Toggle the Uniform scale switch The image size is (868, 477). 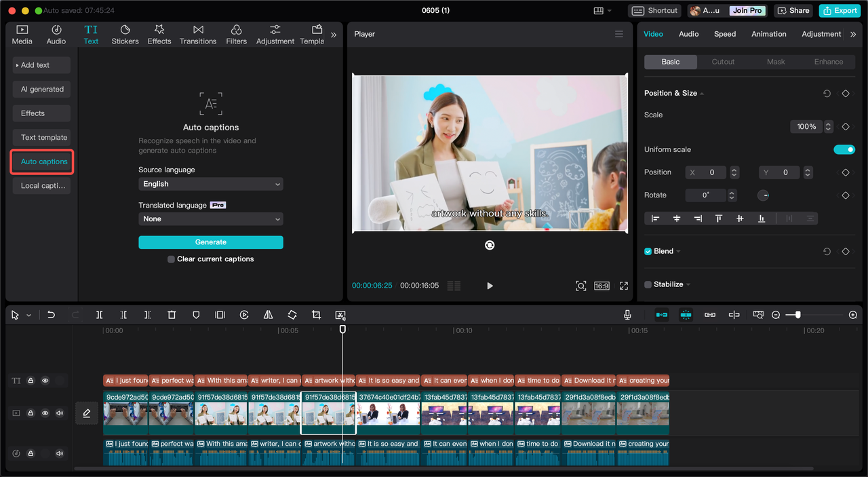[844, 149]
